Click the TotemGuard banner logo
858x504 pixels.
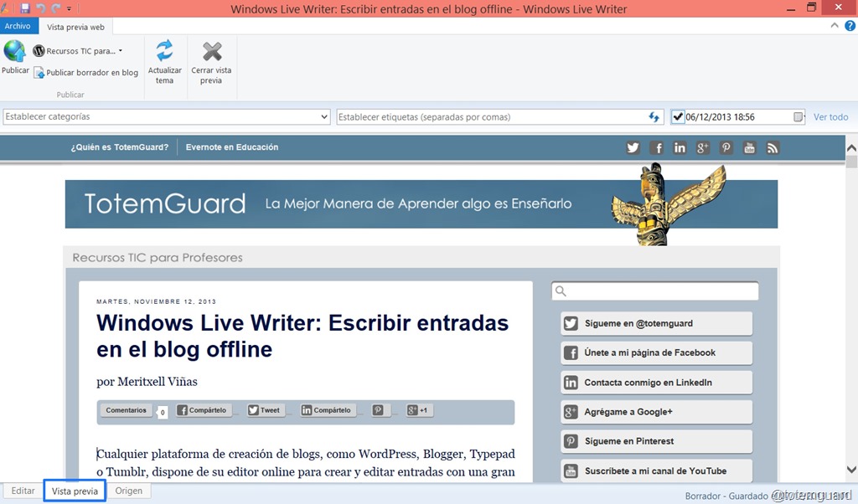[x=165, y=203]
